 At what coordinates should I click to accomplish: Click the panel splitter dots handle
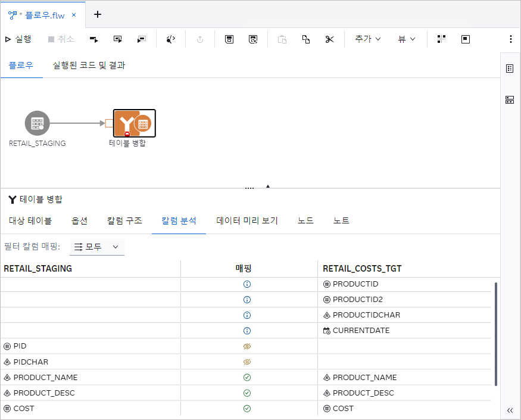249,188
